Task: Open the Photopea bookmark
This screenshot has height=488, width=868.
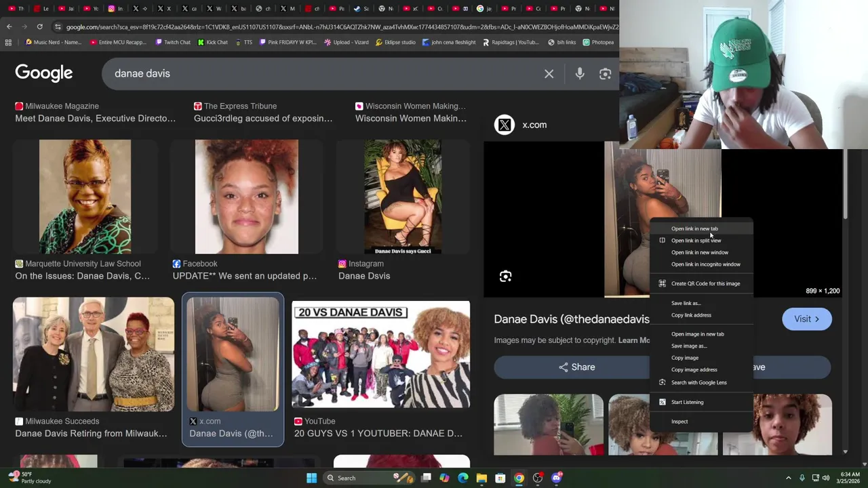Action: tap(598, 42)
